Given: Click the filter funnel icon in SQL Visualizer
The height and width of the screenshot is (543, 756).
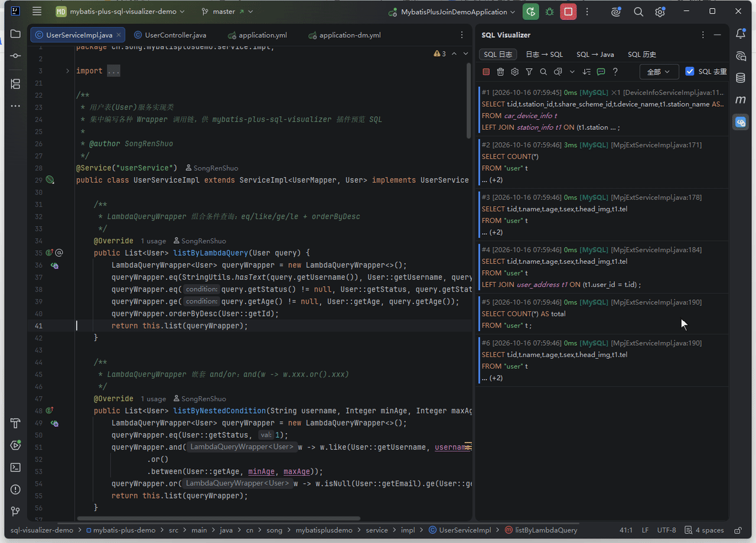Looking at the screenshot, I should [x=529, y=72].
